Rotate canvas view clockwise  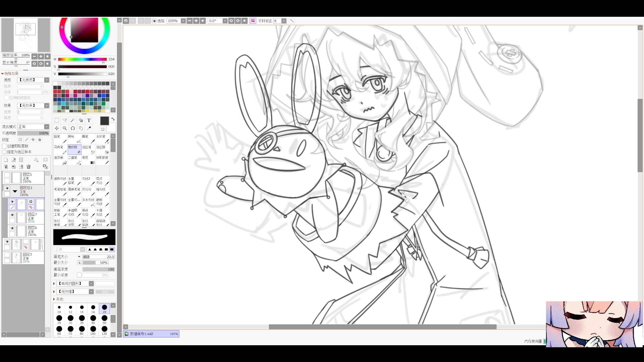238,21
